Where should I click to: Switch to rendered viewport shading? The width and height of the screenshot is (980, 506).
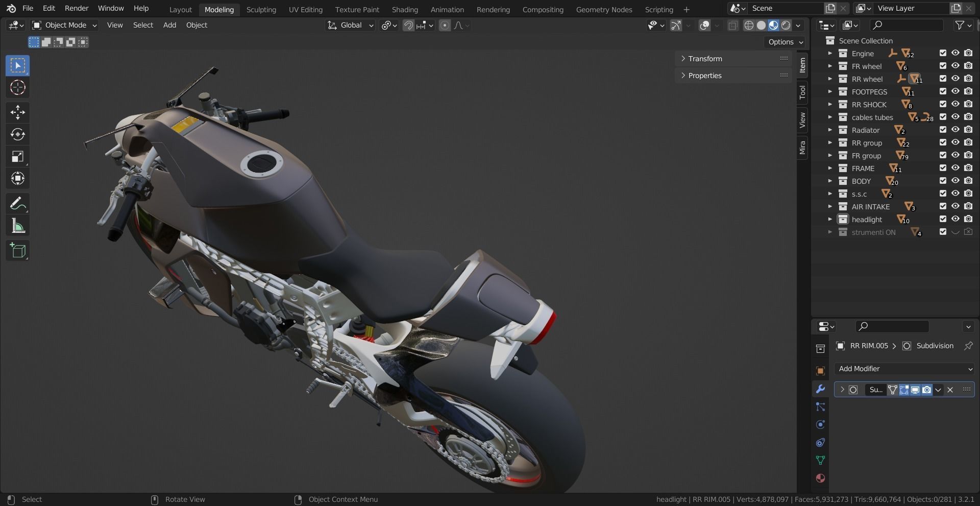(x=786, y=26)
